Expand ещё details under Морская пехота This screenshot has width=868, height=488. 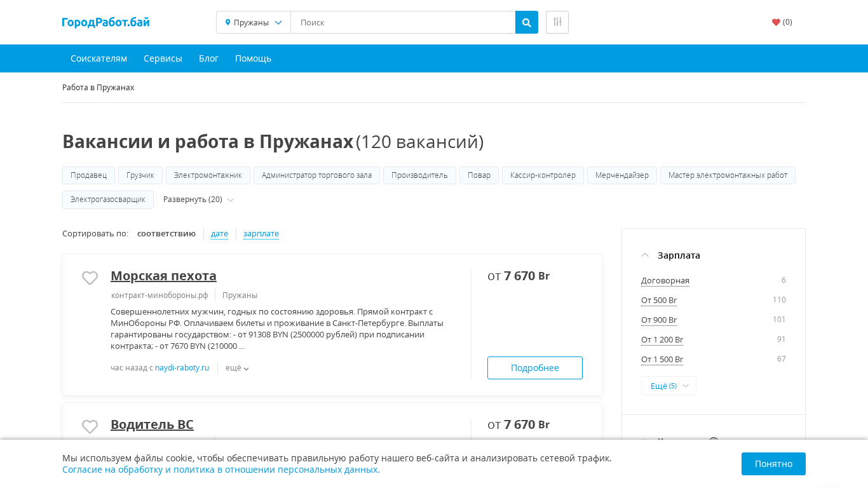point(237,368)
